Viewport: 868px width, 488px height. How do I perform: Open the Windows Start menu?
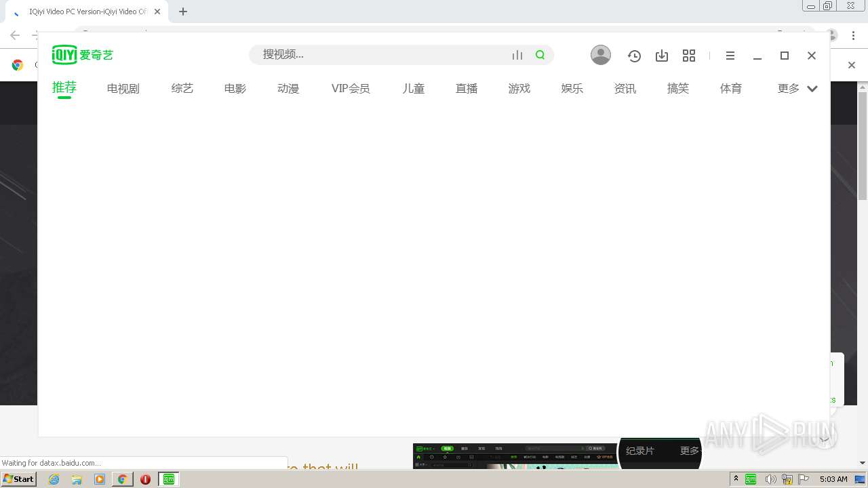pyautogui.click(x=19, y=479)
